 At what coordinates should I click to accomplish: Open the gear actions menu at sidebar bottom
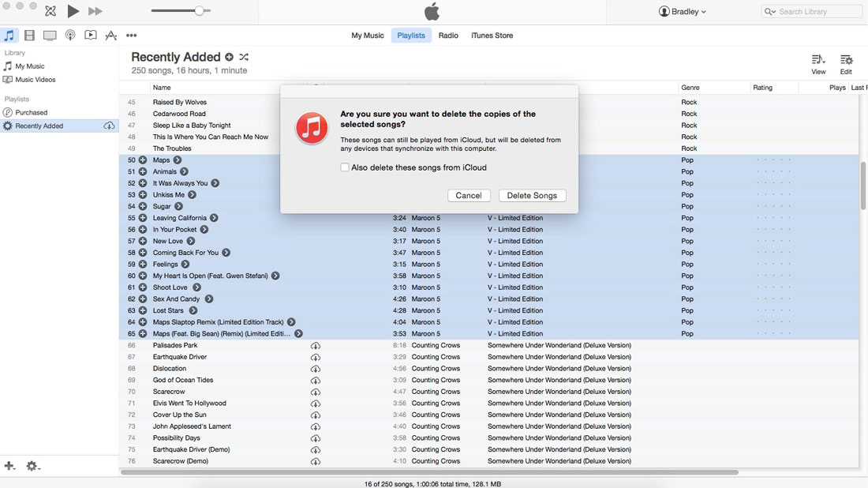coord(32,467)
